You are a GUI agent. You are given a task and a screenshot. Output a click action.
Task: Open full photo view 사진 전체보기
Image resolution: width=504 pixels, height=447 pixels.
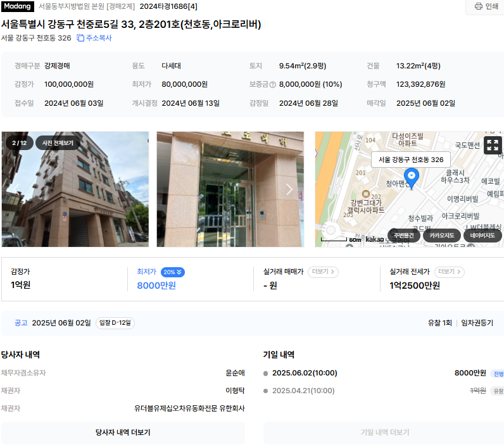pyautogui.click(x=58, y=143)
